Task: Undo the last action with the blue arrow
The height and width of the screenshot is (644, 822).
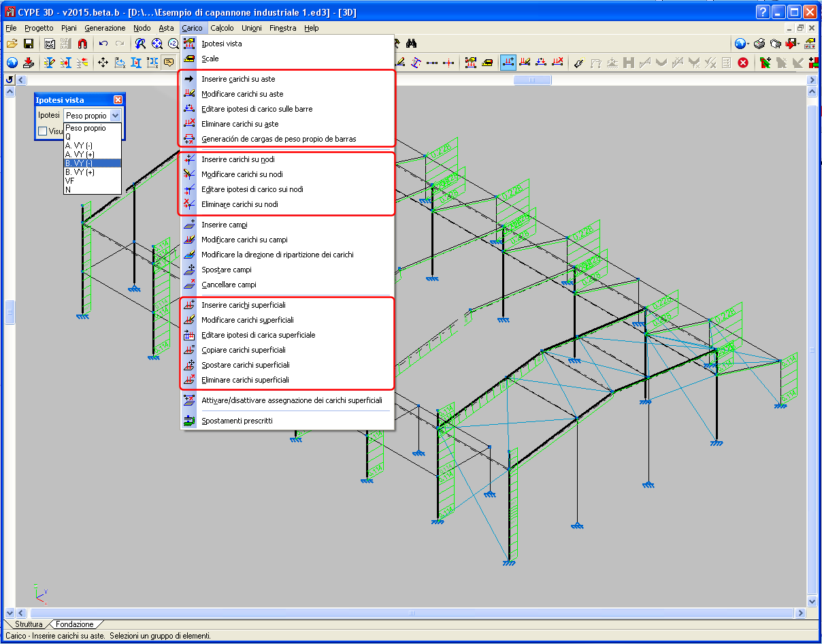Action: coord(103,44)
